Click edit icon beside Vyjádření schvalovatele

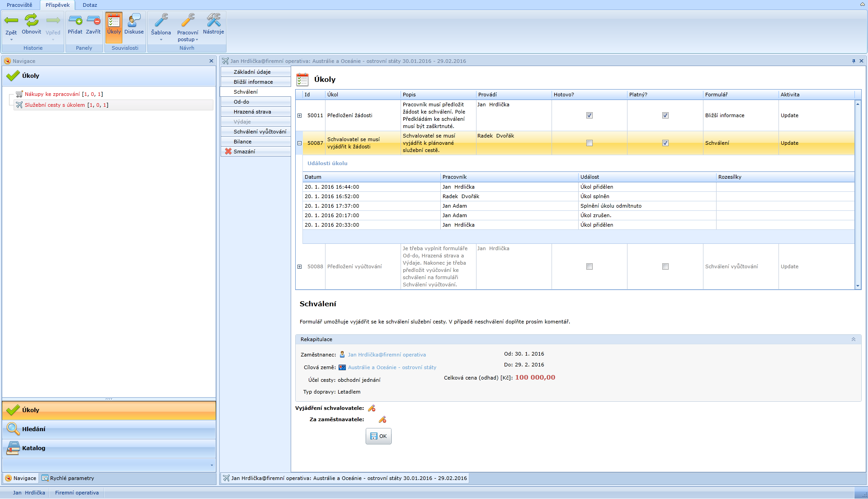tap(372, 409)
